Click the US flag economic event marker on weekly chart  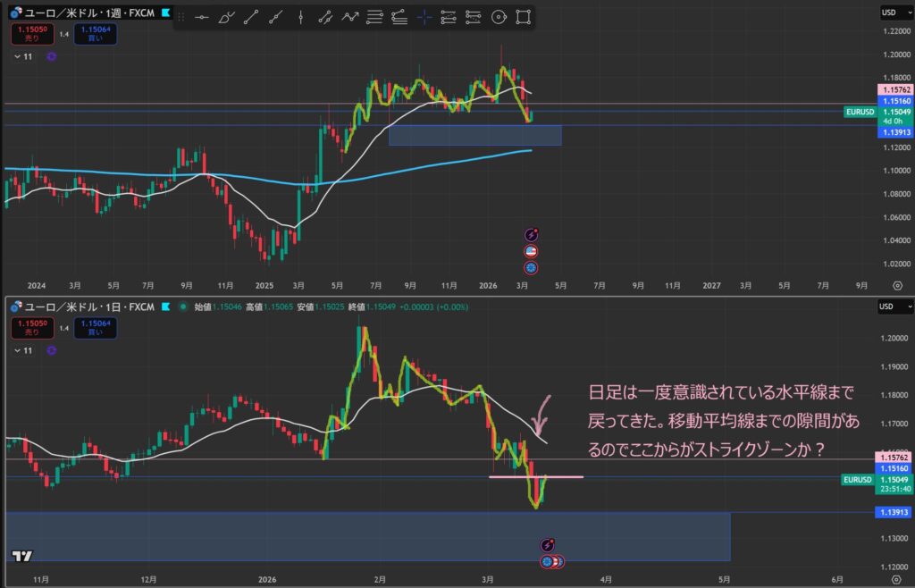point(531,251)
